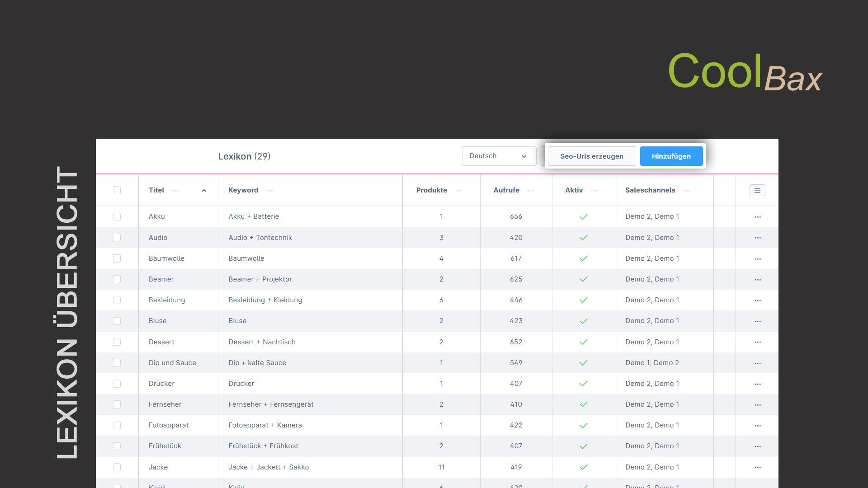Click the active checkmark for Jacke
The height and width of the screenshot is (488, 868).
click(584, 467)
